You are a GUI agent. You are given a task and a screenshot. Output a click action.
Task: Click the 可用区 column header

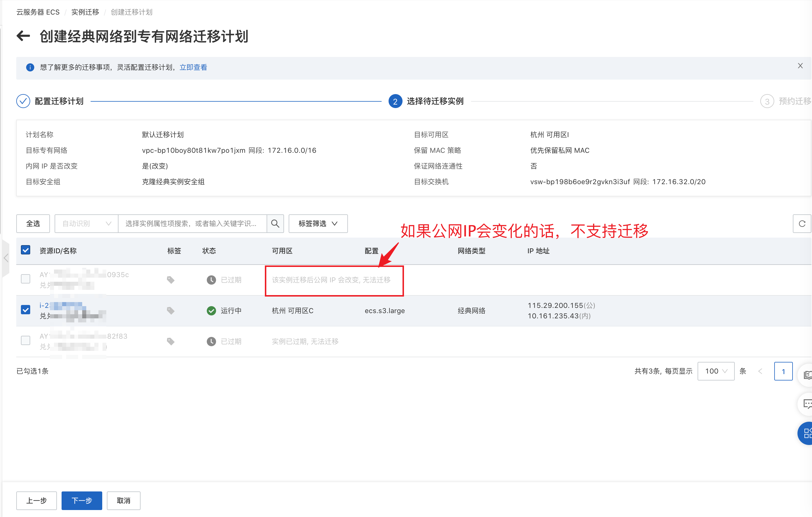pos(282,251)
